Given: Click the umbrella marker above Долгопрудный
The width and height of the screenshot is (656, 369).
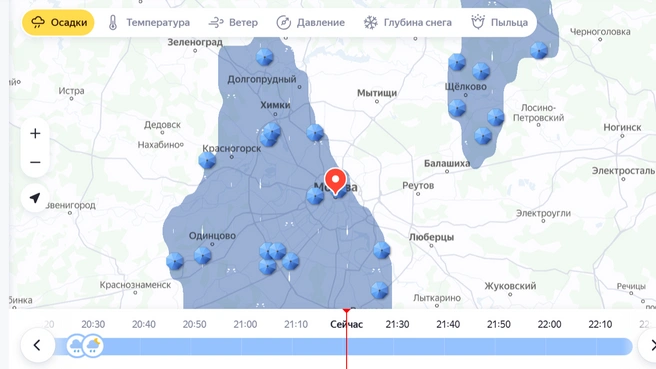Looking at the screenshot, I should 264,56.
